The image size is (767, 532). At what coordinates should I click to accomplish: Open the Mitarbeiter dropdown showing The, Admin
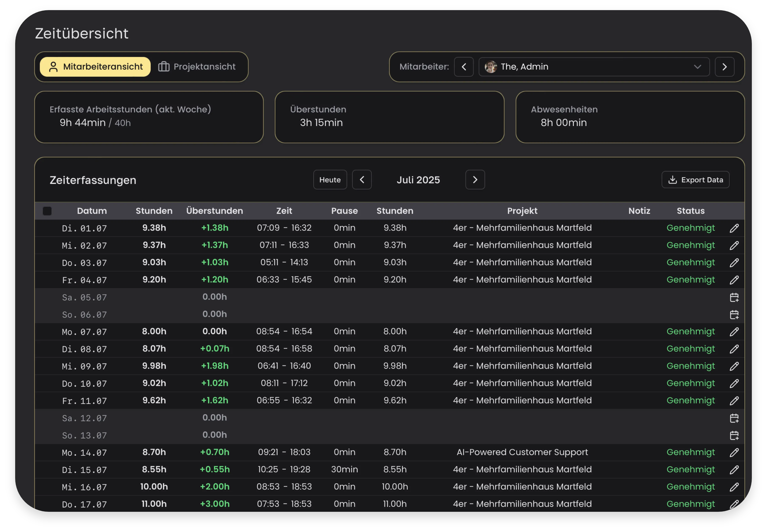(x=594, y=67)
